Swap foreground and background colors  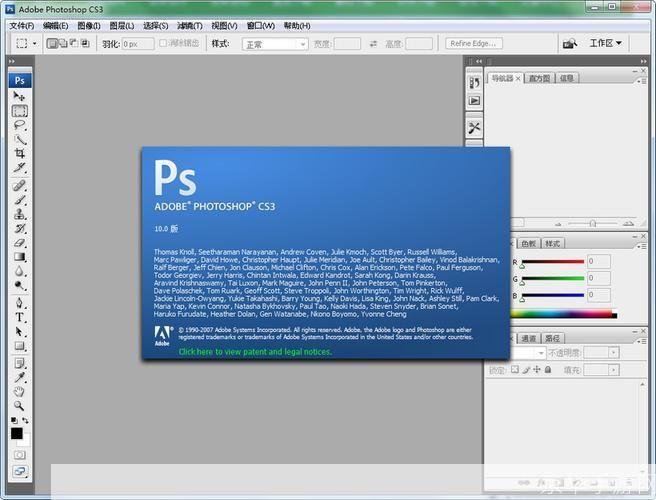26,420
